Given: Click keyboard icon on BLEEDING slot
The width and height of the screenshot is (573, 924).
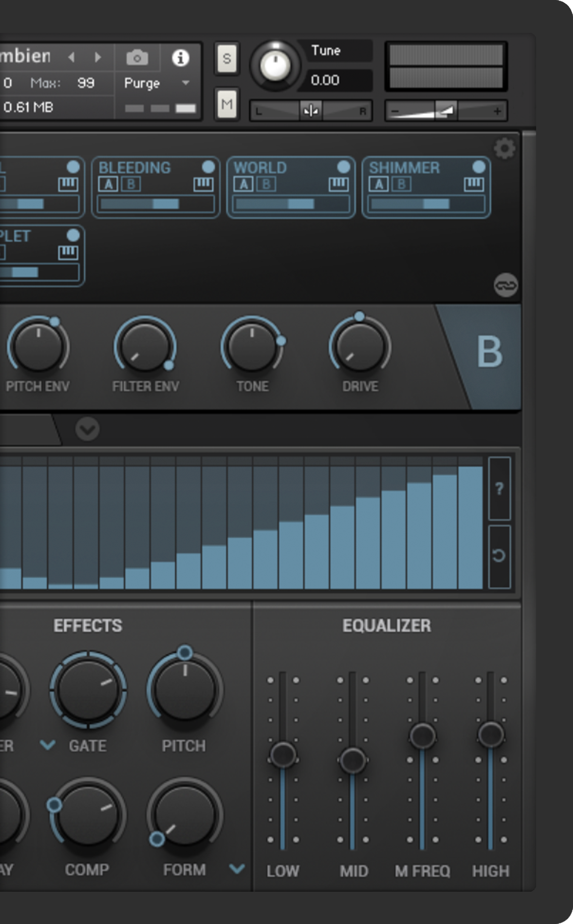Looking at the screenshot, I should coord(203,184).
